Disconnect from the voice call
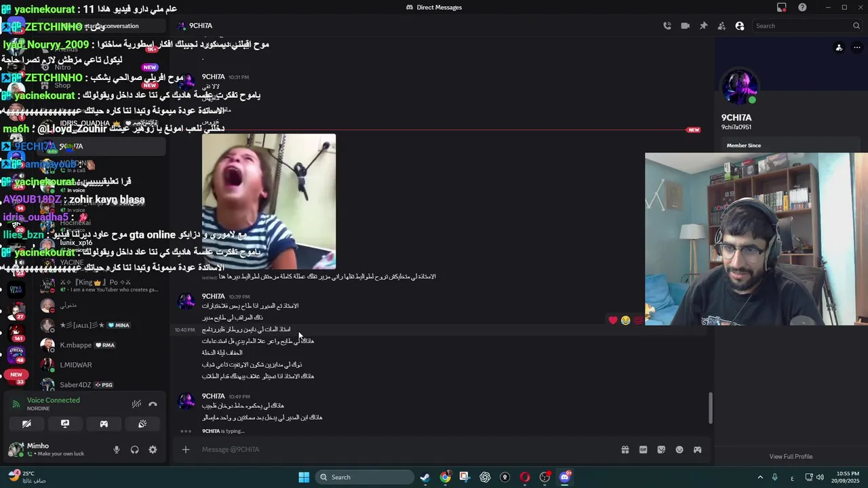868x488 pixels. point(153,404)
